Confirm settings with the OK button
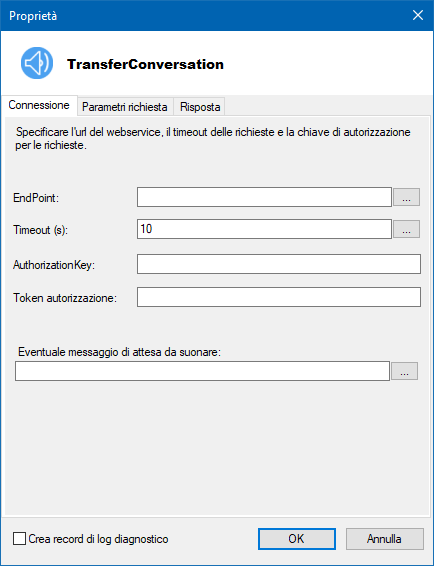This screenshot has height=566, width=434. click(x=297, y=539)
